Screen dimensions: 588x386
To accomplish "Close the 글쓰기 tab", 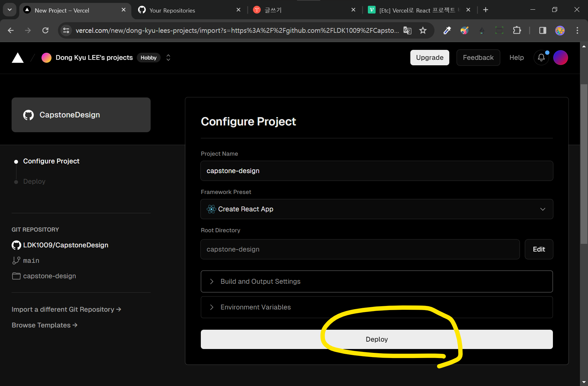I will [353, 10].
